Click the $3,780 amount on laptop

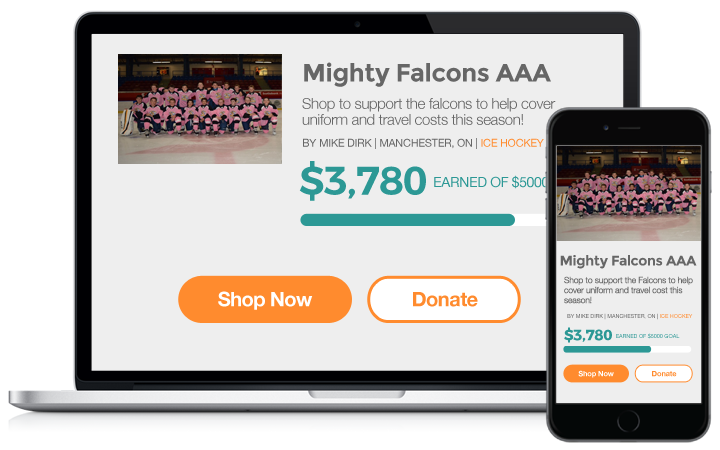[x=363, y=180]
